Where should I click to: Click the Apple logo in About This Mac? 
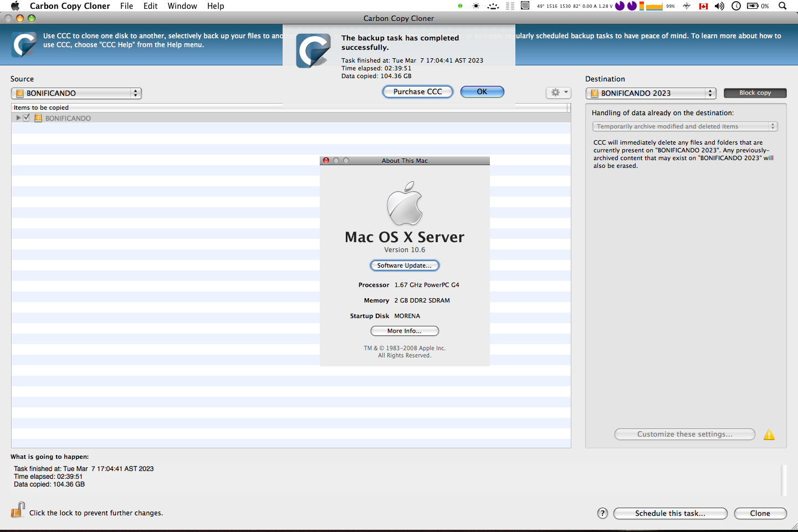(x=405, y=203)
